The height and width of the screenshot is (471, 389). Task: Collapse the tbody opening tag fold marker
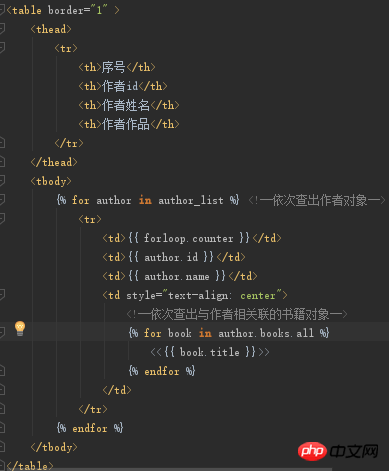point(2,181)
